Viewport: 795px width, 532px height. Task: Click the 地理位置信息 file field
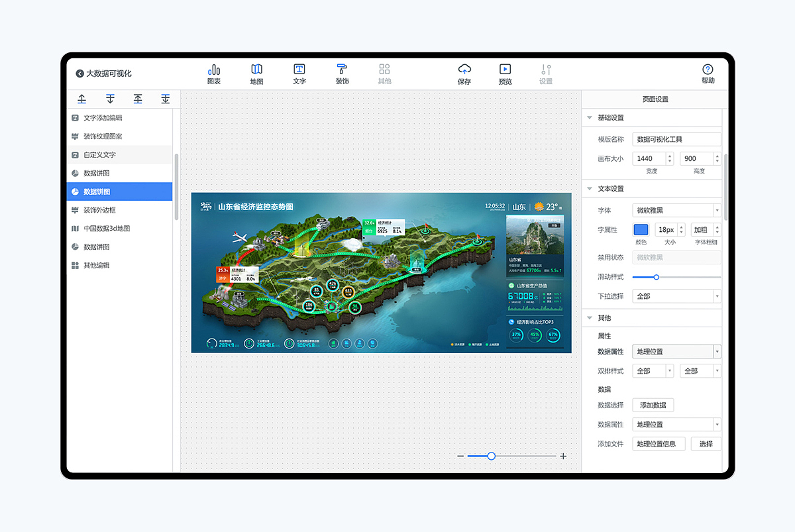point(659,444)
